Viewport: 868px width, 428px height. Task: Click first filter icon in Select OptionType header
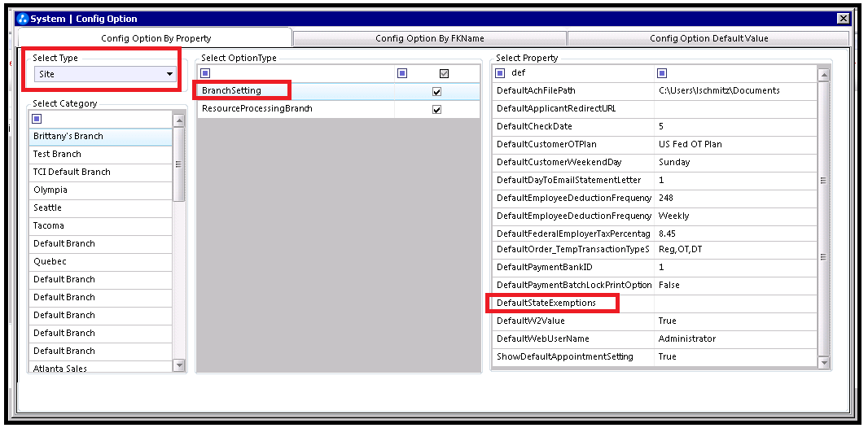click(205, 73)
